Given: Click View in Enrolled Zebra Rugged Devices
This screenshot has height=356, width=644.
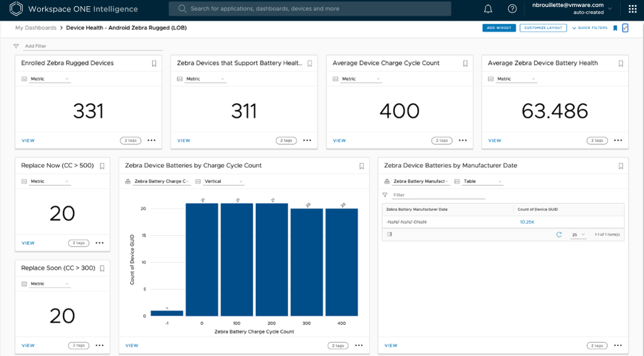Looking at the screenshot, I should coord(28,140).
